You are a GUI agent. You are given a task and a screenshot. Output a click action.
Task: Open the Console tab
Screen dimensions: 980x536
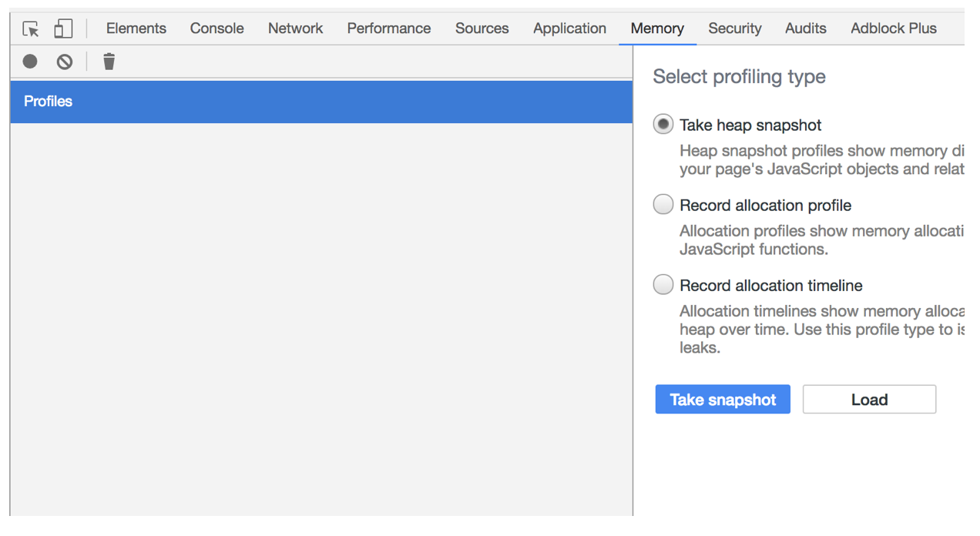click(x=217, y=28)
